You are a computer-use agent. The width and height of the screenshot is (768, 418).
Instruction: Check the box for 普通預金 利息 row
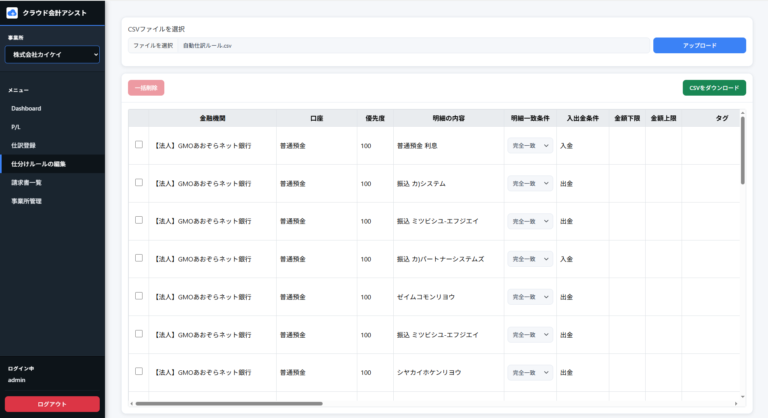pyautogui.click(x=139, y=145)
